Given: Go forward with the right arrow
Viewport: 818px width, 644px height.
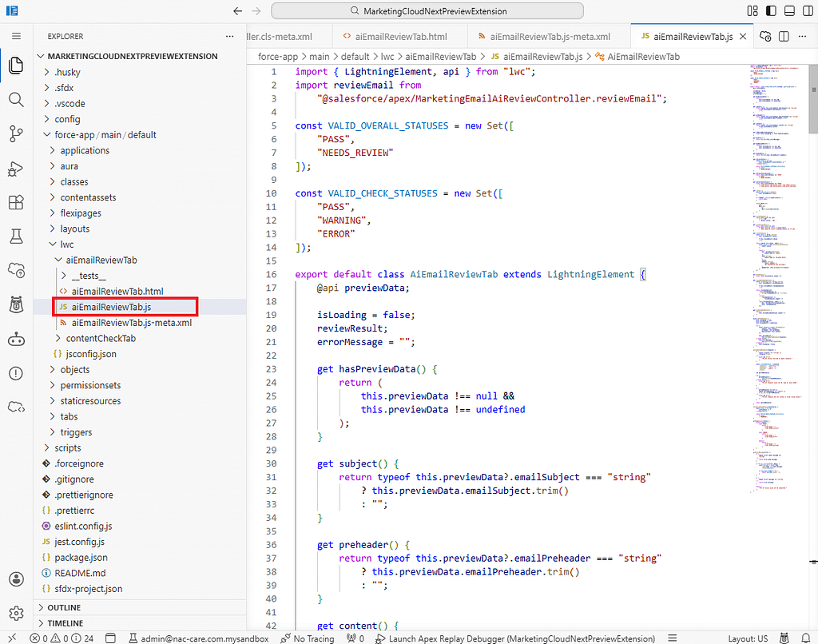Looking at the screenshot, I should pos(256,11).
